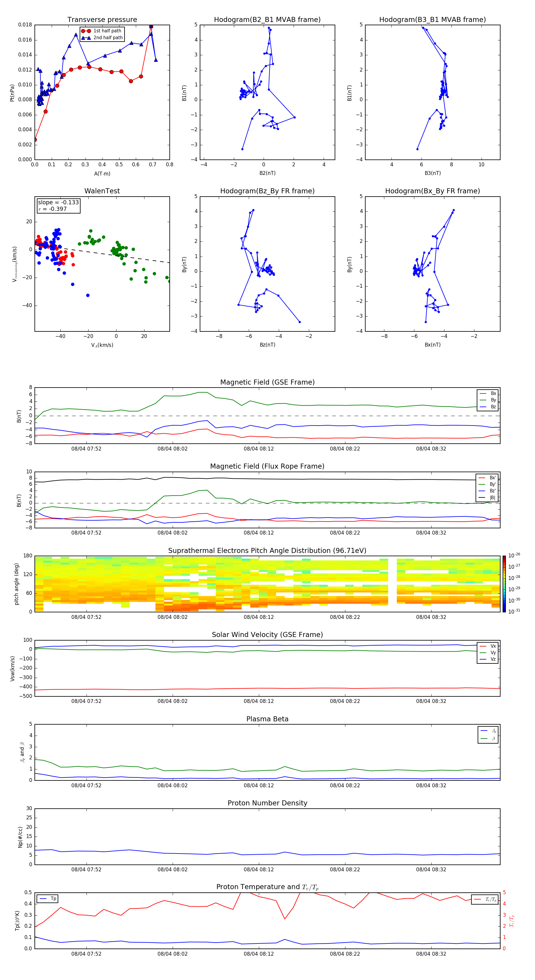
Task: Click "08/04 08:02" tick under Proton Number Density
Action: pos(172,870)
